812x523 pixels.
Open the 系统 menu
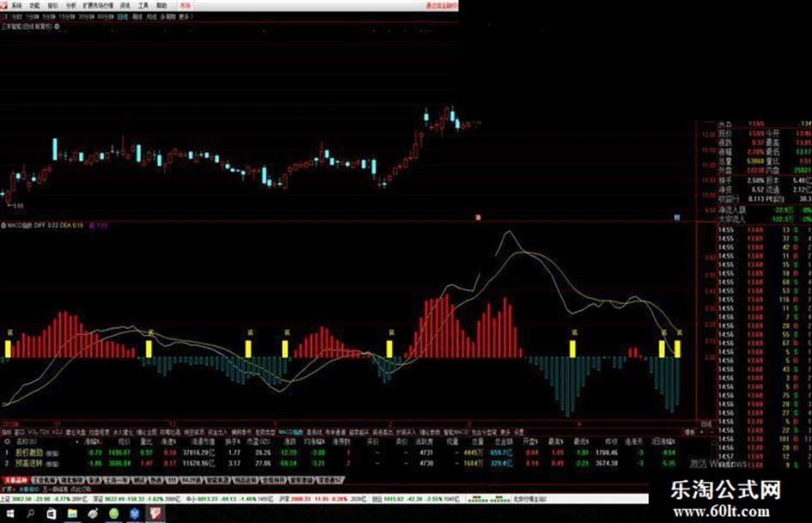click(x=16, y=6)
